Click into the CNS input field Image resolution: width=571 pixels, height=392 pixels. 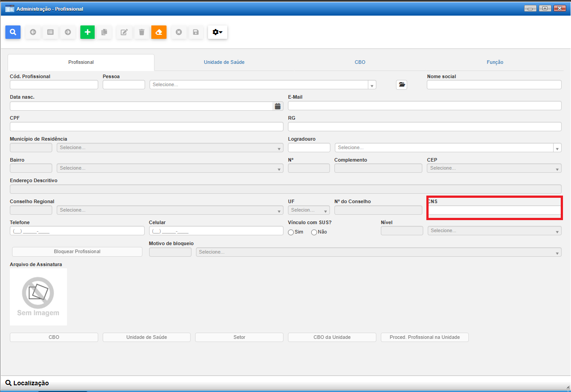click(x=494, y=210)
